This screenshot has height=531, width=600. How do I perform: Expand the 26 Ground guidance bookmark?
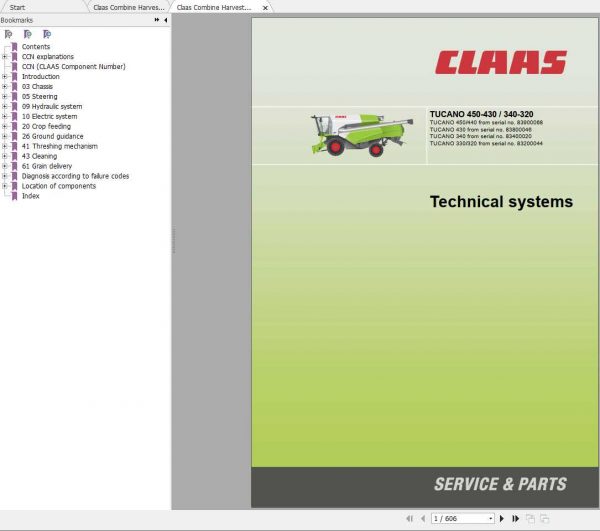coord(5,136)
